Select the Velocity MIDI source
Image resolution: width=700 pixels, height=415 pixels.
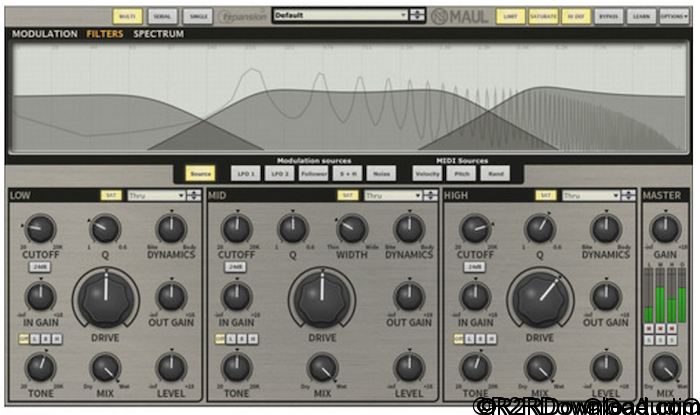428,174
